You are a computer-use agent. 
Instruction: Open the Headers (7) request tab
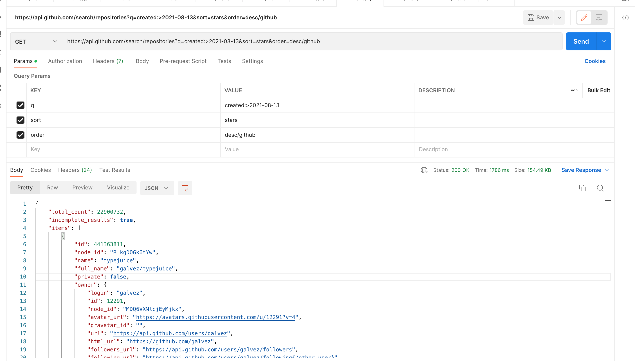coord(108,61)
